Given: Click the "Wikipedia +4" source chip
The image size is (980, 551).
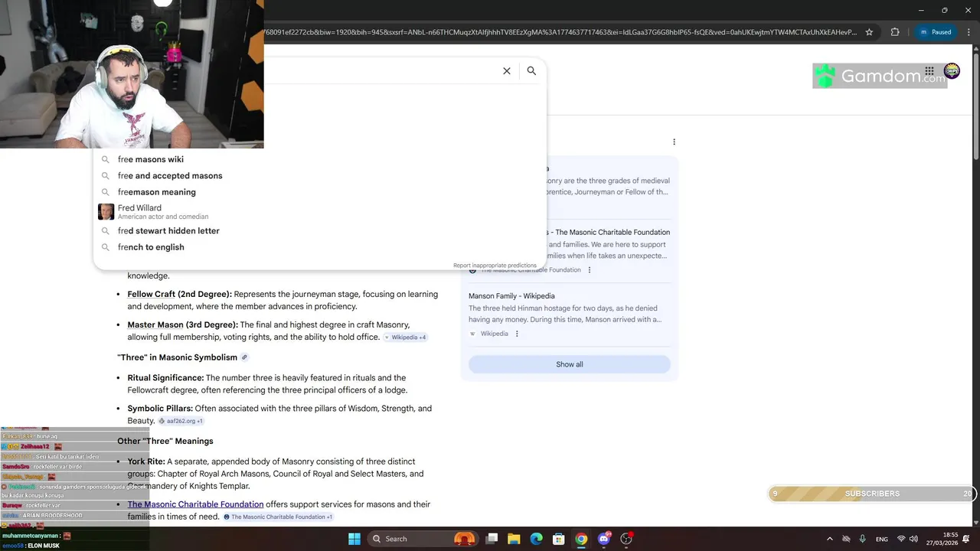Looking at the screenshot, I should pos(405,337).
